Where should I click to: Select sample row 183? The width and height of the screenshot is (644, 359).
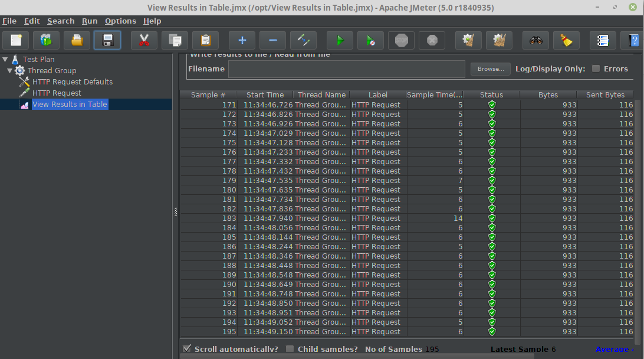pyautogui.click(x=407, y=218)
